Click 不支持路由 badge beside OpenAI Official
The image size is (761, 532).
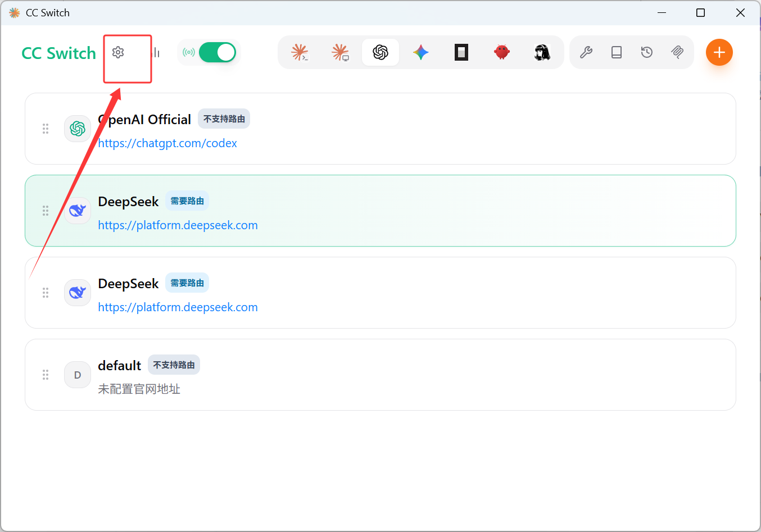(x=224, y=119)
